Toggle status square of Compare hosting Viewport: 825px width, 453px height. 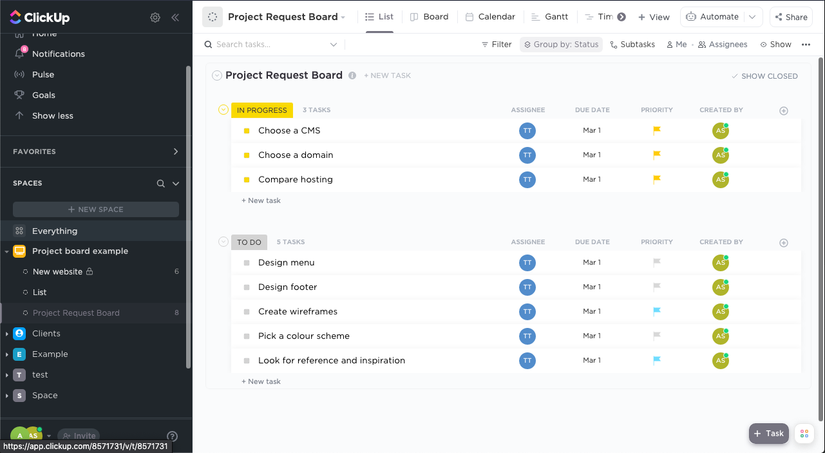pos(246,179)
